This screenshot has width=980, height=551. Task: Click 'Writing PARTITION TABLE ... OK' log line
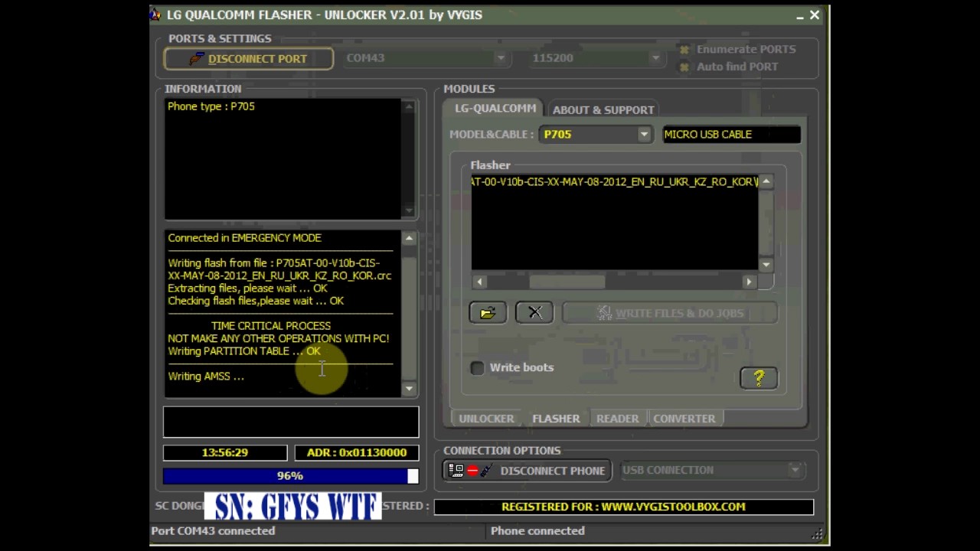244,351
